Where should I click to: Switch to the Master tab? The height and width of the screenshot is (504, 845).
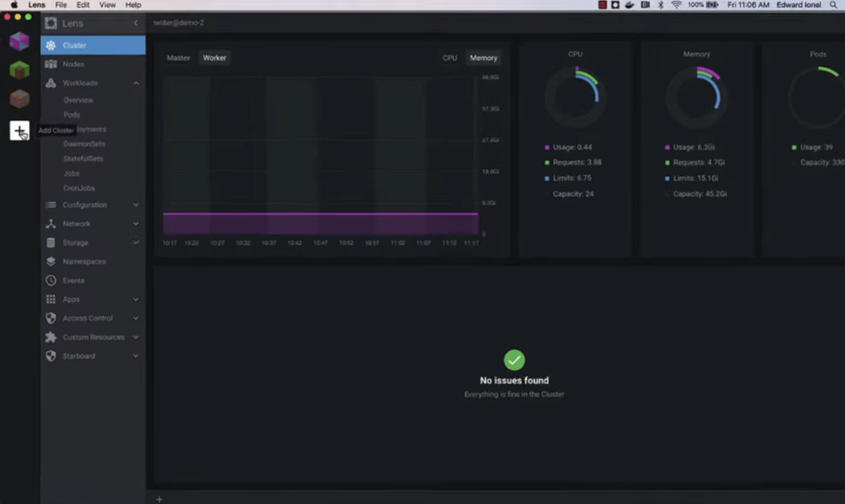tap(178, 57)
